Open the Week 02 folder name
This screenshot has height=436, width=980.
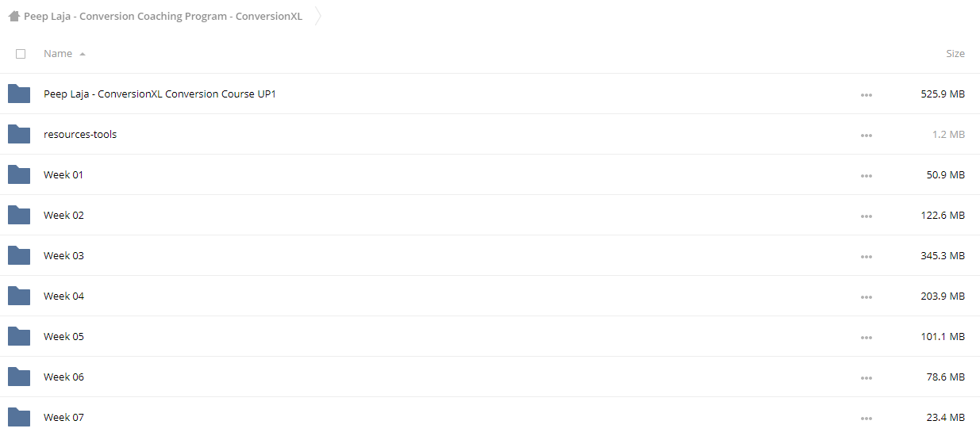coord(63,215)
